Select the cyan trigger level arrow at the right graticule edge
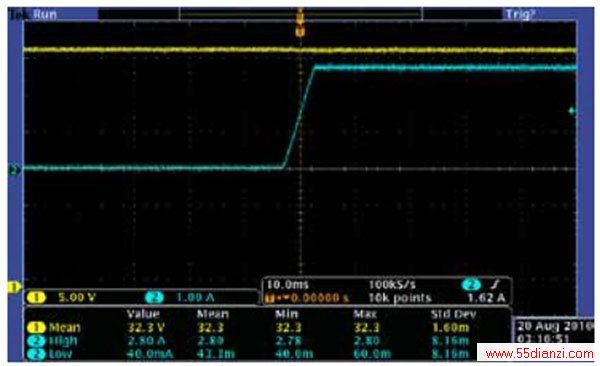This screenshot has height=366, width=600. point(572,111)
